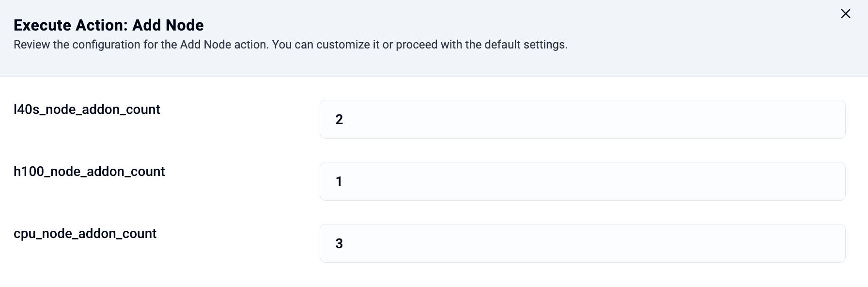
Task: Click the h100_node_addon_count label
Action: pyautogui.click(x=89, y=172)
